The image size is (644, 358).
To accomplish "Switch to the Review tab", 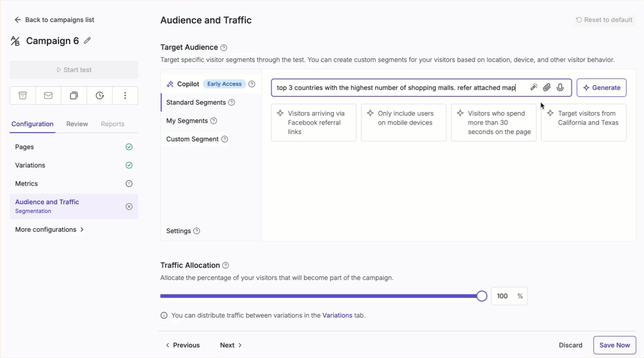I will tap(77, 124).
